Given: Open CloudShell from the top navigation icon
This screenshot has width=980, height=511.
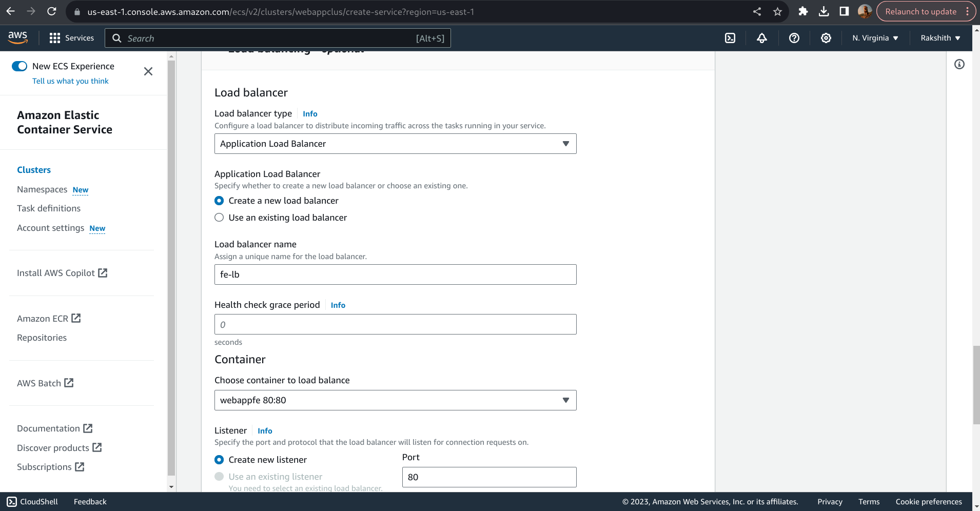Looking at the screenshot, I should click(x=730, y=38).
